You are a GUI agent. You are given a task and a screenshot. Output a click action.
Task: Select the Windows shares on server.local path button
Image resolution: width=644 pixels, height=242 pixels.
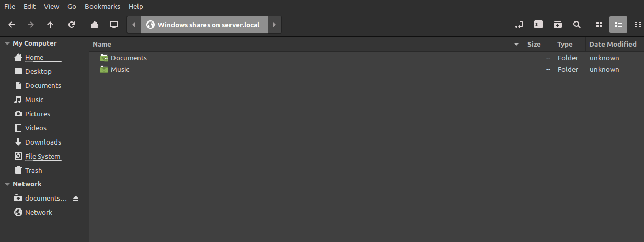tap(204, 25)
